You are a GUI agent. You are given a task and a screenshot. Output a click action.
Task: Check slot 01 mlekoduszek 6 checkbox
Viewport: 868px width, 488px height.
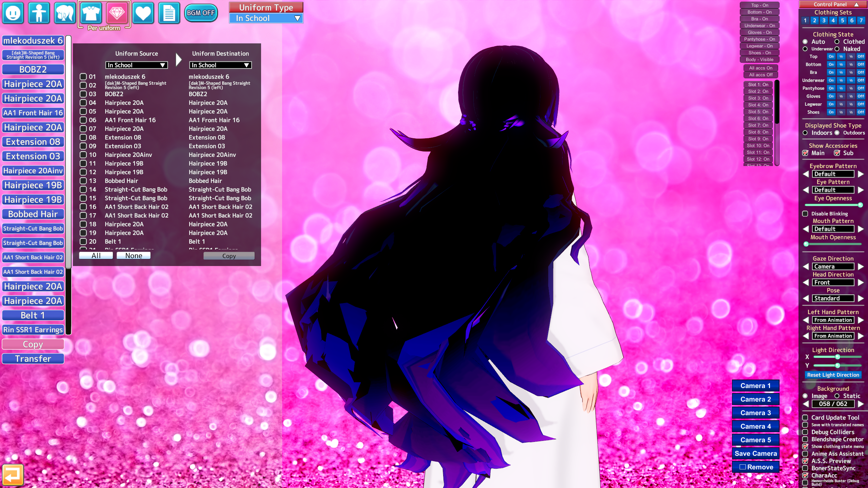click(83, 76)
